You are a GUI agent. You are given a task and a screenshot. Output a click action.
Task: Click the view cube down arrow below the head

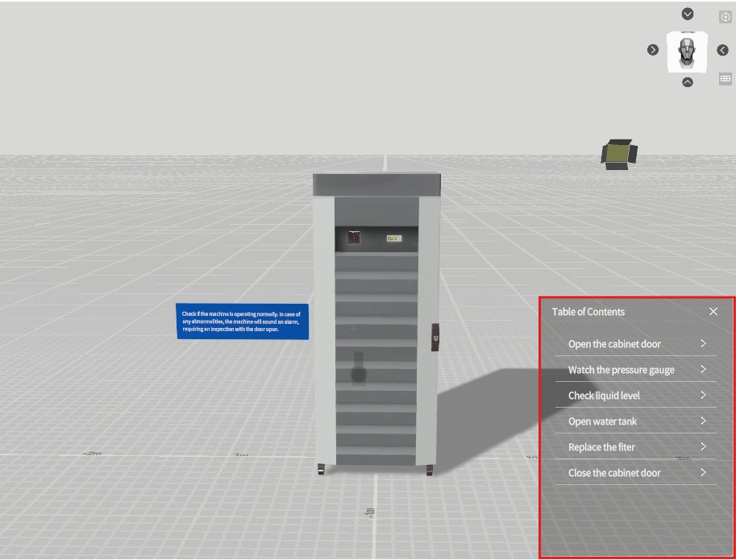(x=688, y=82)
